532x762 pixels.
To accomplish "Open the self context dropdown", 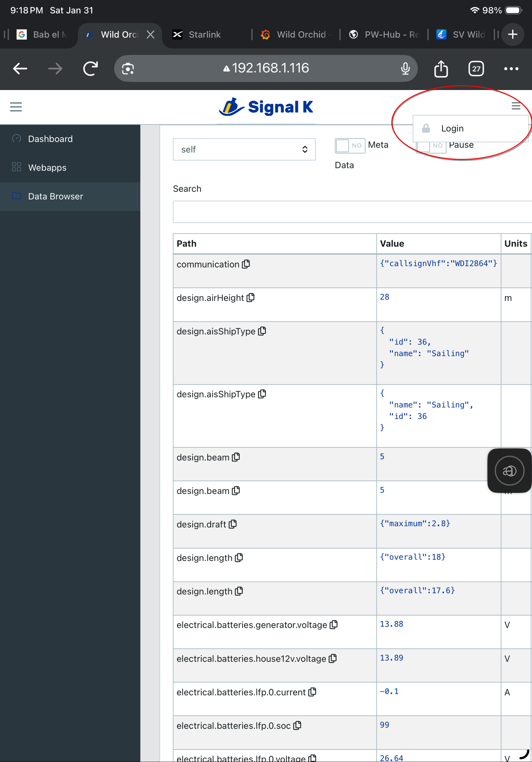I will point(244,149).
